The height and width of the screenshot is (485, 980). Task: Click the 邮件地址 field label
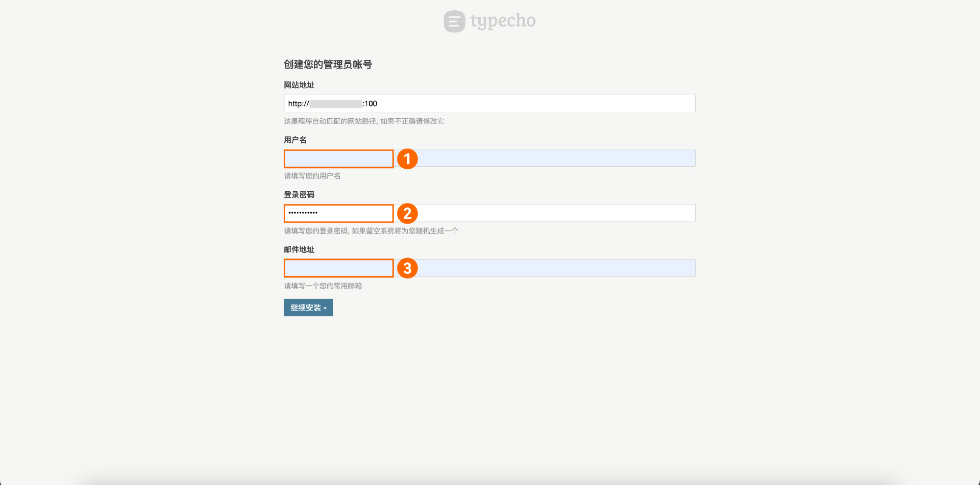click(299, 250)
